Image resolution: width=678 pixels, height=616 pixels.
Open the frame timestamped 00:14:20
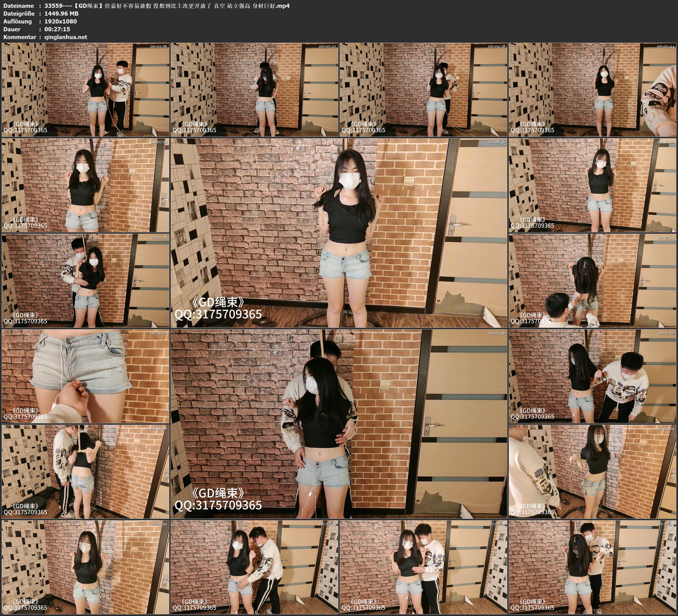point(85,376)
